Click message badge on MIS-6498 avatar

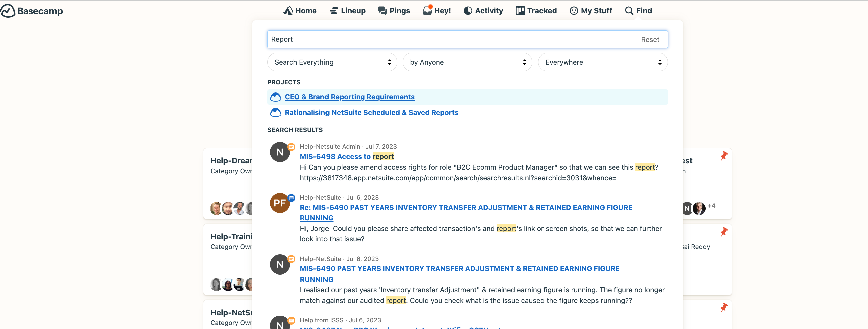pyautogui.click(x=291, y=147)
